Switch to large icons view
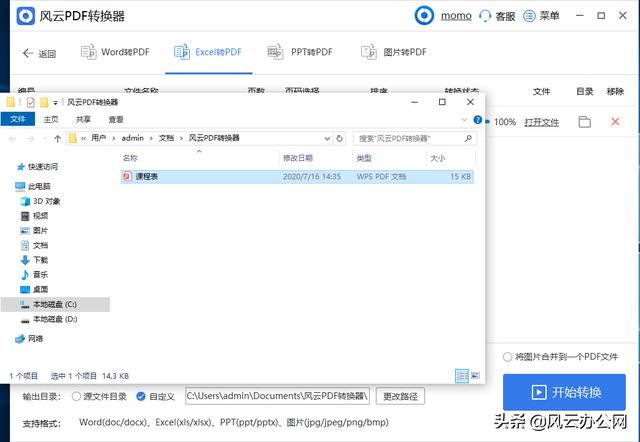This screenshot has width=640, height=442. click(x=476, y=375)
